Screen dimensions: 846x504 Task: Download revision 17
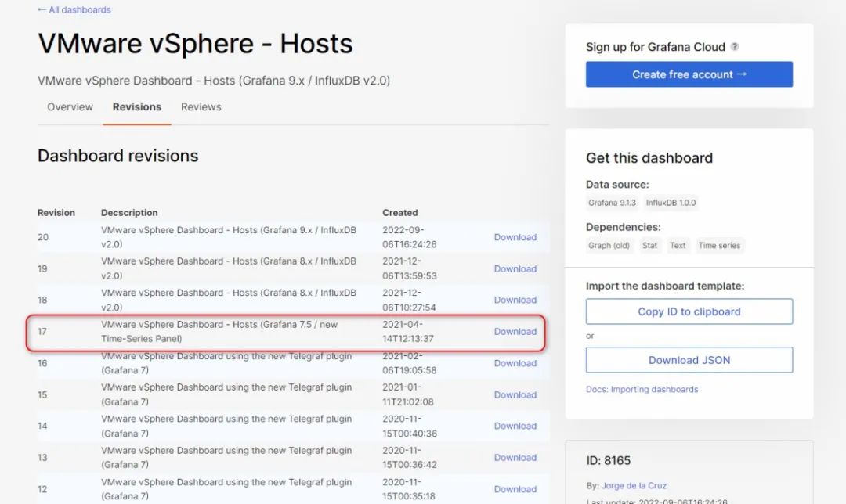click(x=515, y=332)
